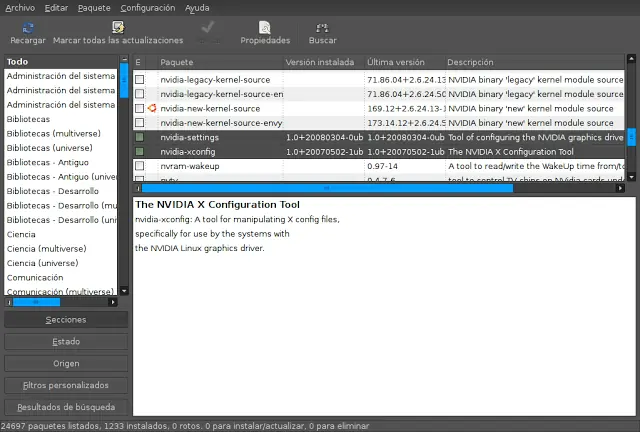Select Bibliotecas - Antiguo category
The image size is (640, 432).
61,162
